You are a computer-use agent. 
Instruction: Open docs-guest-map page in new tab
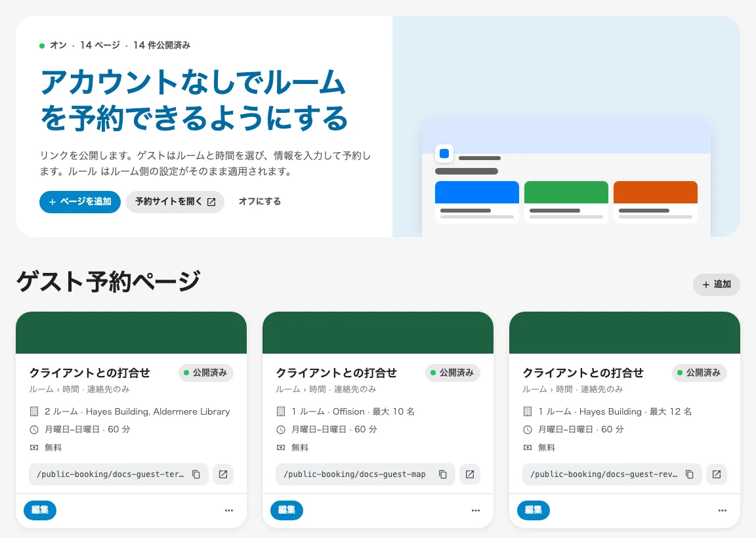pyautogui.click(x=470, y=474)
